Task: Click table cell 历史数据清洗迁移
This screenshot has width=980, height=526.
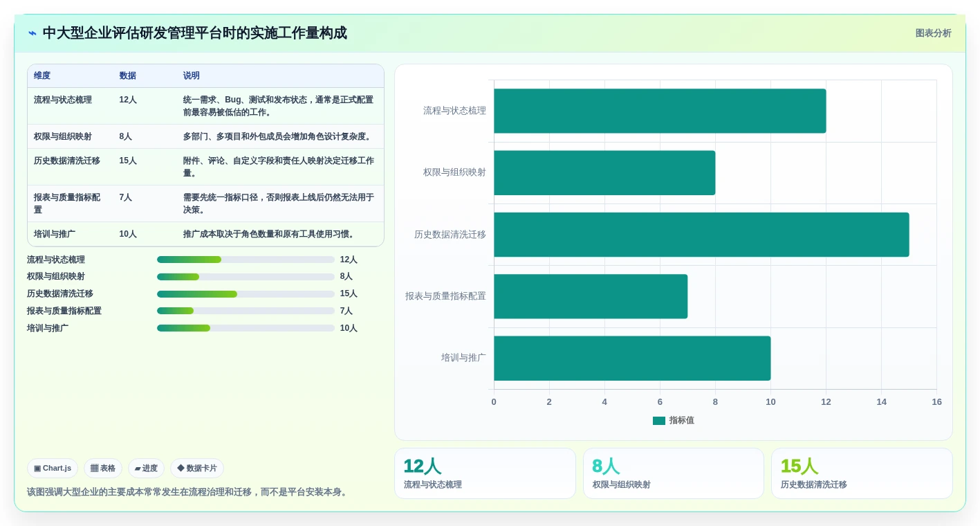Action: (67, 161)
